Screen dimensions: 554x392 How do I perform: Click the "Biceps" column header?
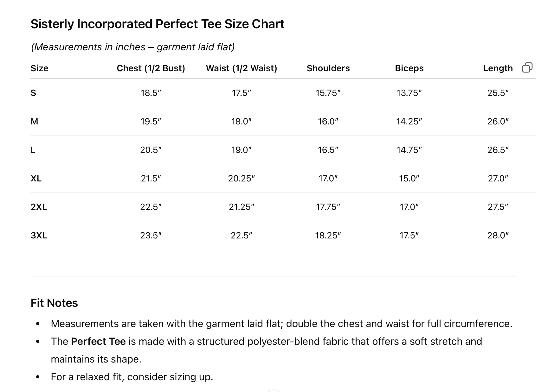409,68
